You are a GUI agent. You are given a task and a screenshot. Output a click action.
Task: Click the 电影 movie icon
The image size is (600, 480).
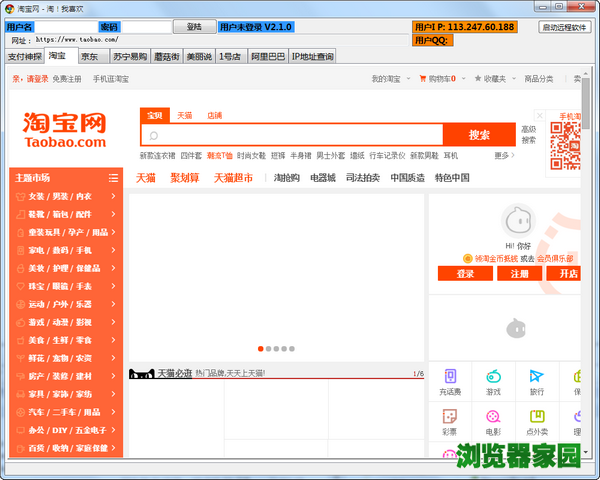tap(493, 417)
